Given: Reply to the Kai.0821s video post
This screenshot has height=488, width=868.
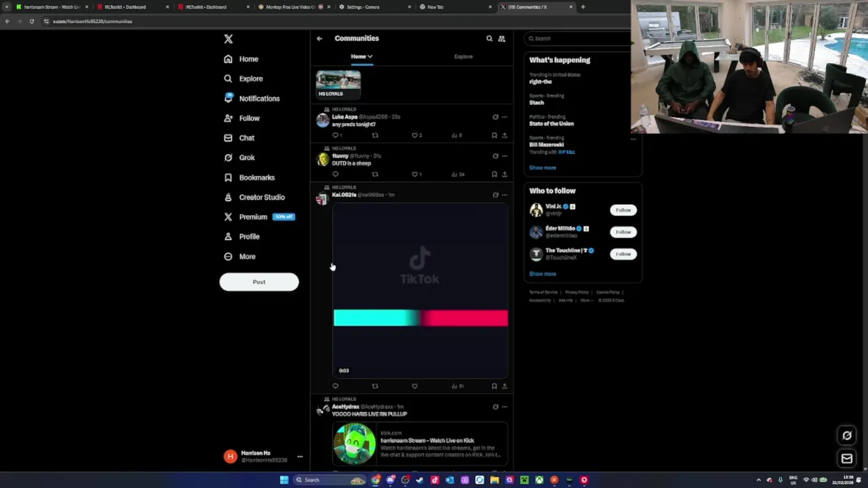Looking at the screenshot, I should click(x=335, y=386).
